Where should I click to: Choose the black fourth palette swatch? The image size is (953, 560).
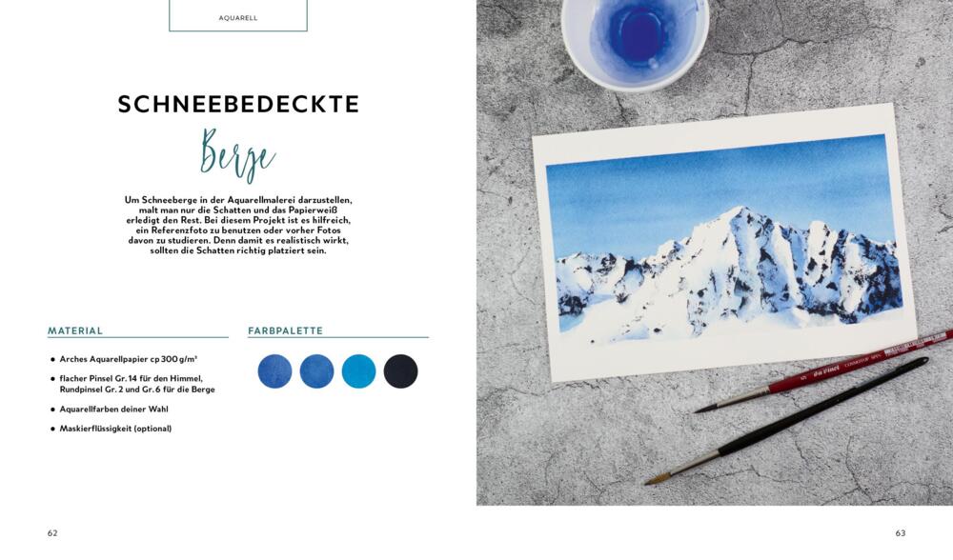(400, 371)
